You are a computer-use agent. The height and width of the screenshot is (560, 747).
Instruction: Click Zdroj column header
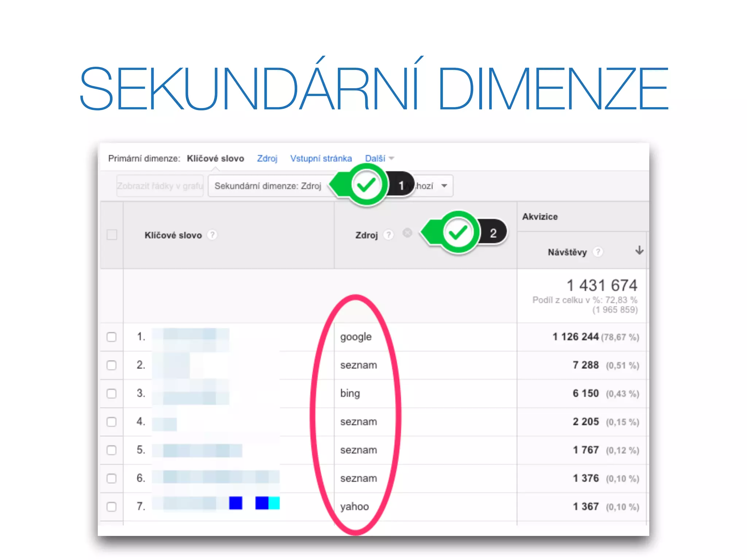[x=367, y=235]
